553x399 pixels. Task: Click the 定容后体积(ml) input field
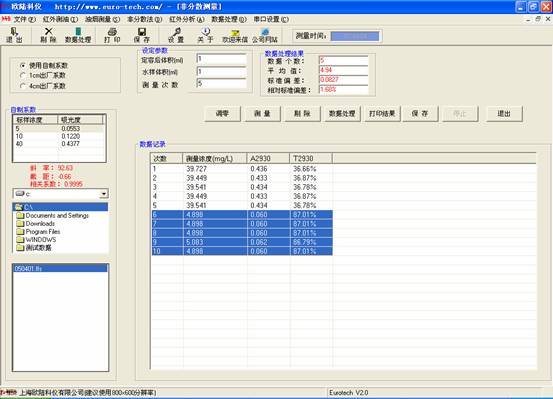click(x=221, y=59)
